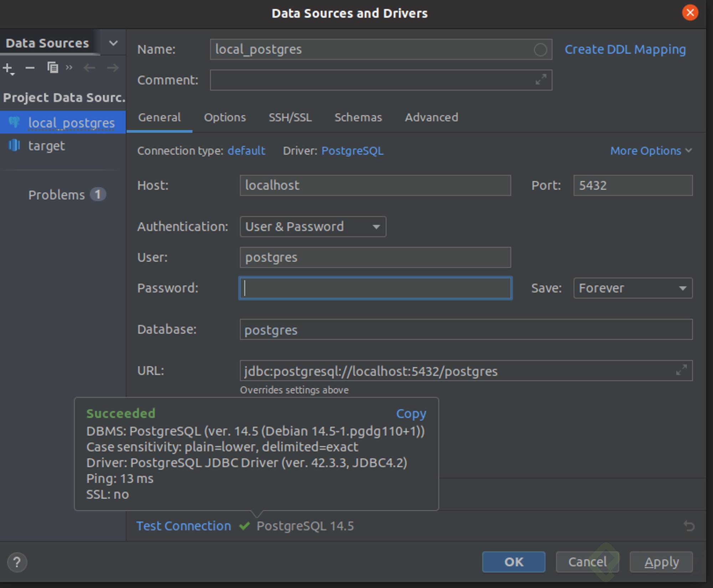Click the revert changes arrow icon
The width and height of the screenshot is (713, 588).
point(689,526)
